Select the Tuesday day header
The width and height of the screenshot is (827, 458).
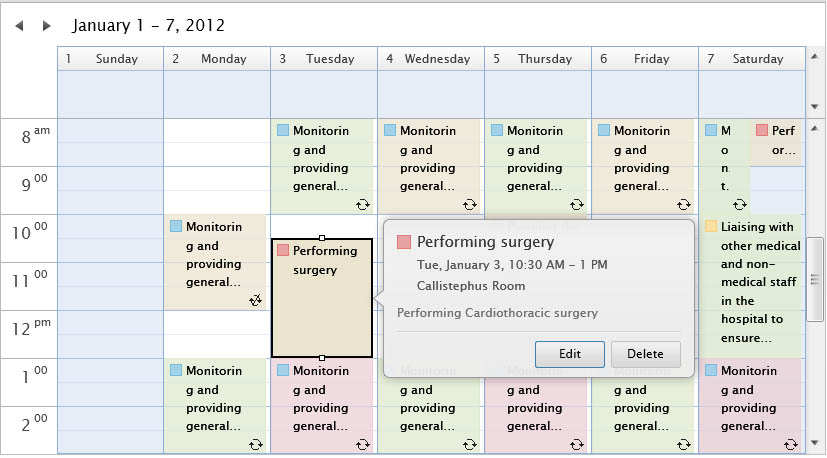tap(324, 59)
